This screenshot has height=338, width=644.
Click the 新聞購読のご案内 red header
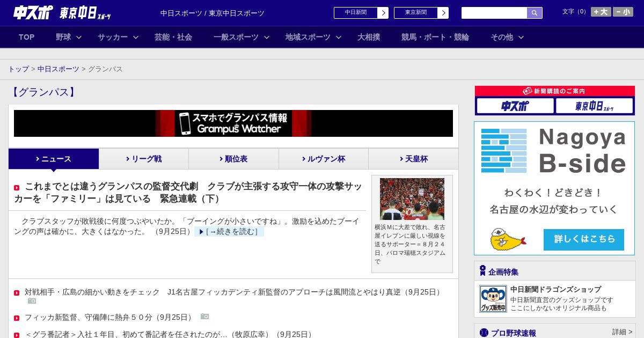click(555, 91)
